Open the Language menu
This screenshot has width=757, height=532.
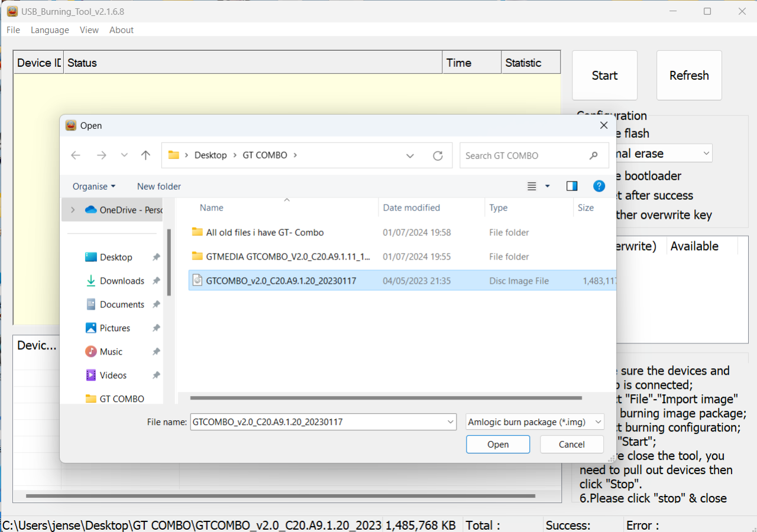click(50, 30)
